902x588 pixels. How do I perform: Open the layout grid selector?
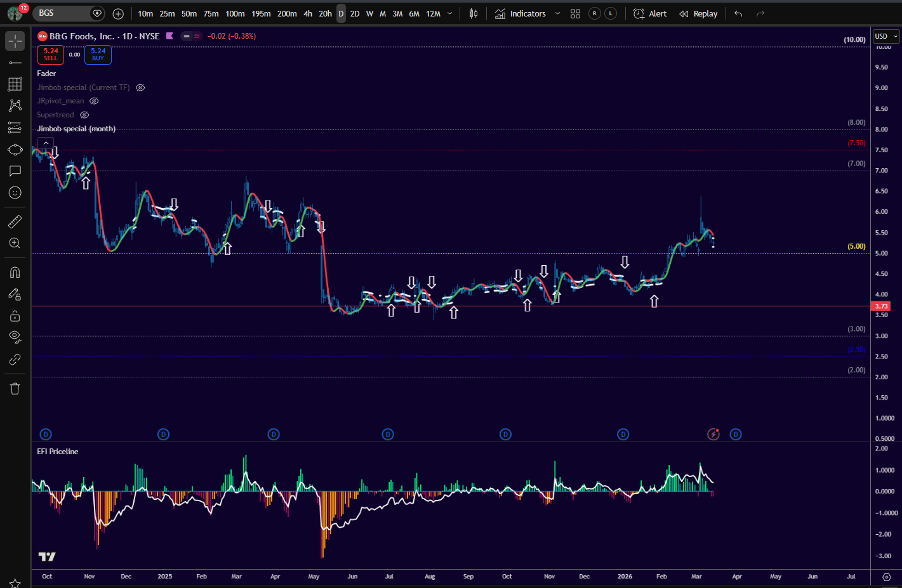(x=575, y=13)
